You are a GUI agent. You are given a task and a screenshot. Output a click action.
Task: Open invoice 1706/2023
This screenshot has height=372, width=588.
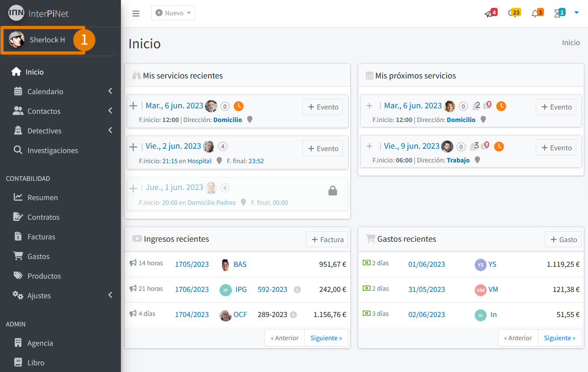(192, 289)
